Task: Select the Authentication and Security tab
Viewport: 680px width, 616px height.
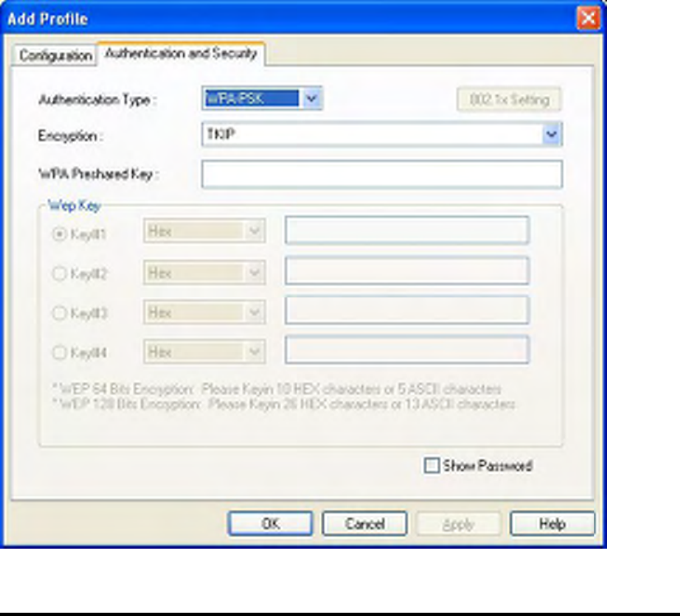Action: click(181, 53)
